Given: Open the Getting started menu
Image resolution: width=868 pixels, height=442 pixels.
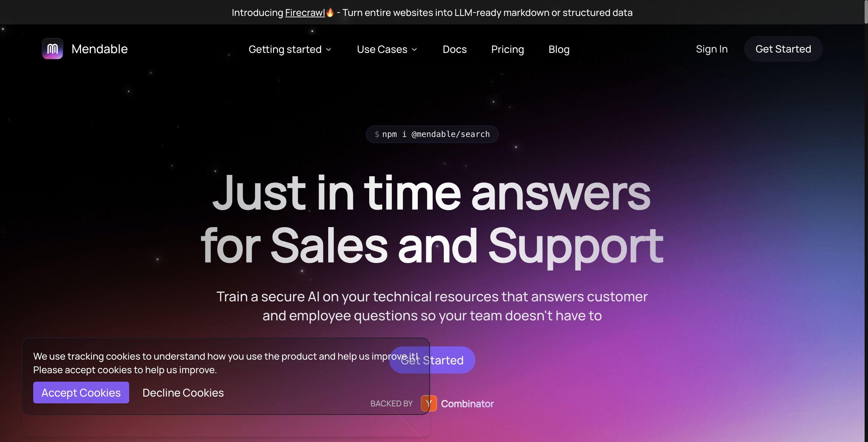Looking at the screenshot, I should click(x=290, y=49).
